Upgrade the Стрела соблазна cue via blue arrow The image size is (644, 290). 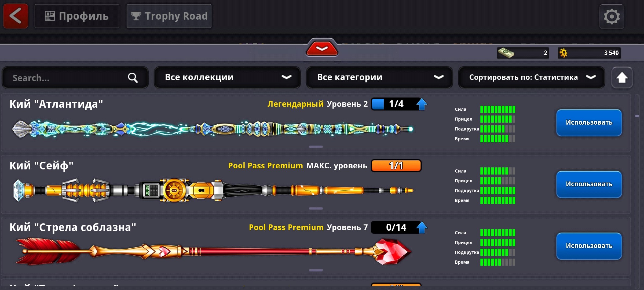click(x=422, y=227)
